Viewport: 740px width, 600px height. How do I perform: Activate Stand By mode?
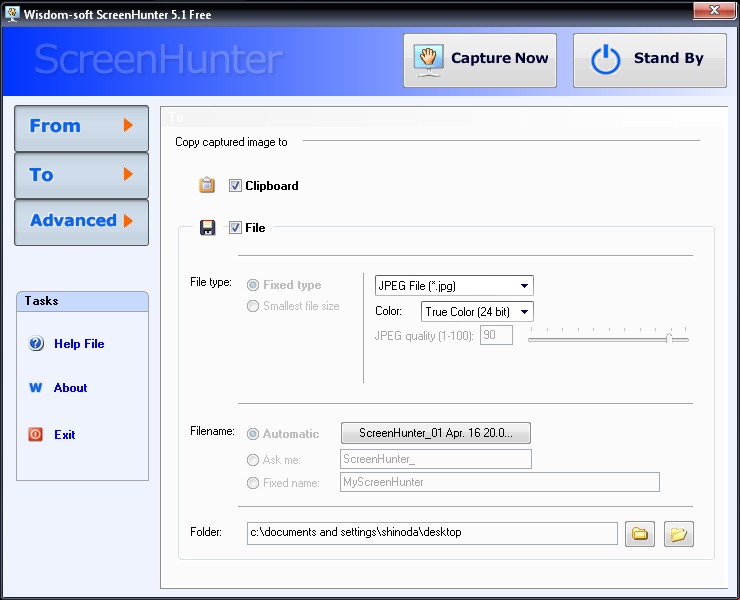coord(650,60)
